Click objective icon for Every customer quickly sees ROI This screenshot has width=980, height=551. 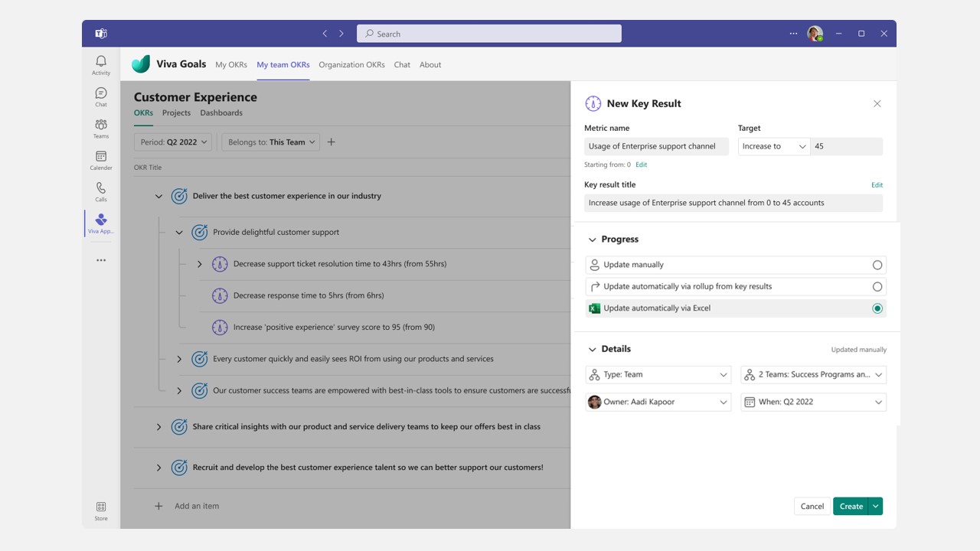click(x=200, y=359)
